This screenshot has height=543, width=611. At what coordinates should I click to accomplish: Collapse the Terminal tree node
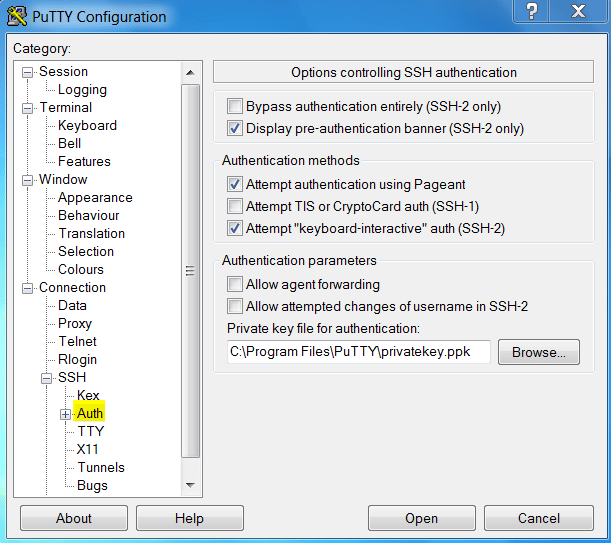pos(27,108)
